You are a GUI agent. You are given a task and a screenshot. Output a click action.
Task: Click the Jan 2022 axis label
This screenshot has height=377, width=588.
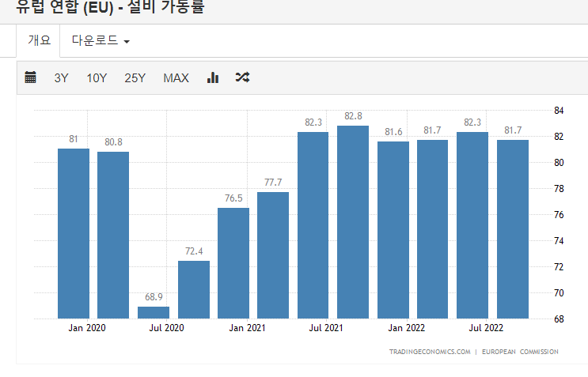[x=407, y=328]
